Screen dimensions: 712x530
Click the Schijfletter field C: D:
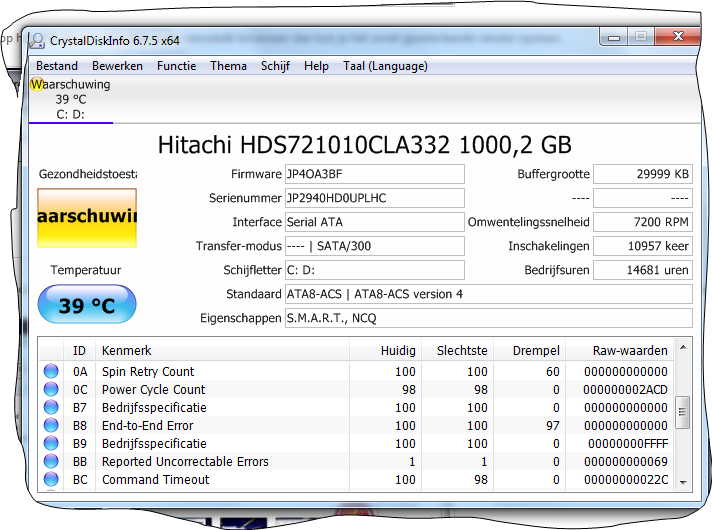pyautogui.click(x=375, y=270)
